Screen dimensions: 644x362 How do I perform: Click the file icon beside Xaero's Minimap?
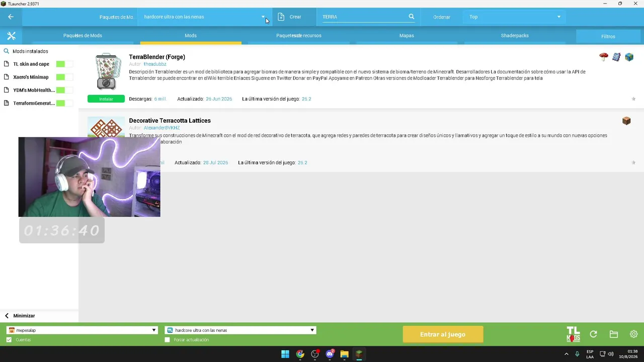pyautogui.click(x=7, y=77)
